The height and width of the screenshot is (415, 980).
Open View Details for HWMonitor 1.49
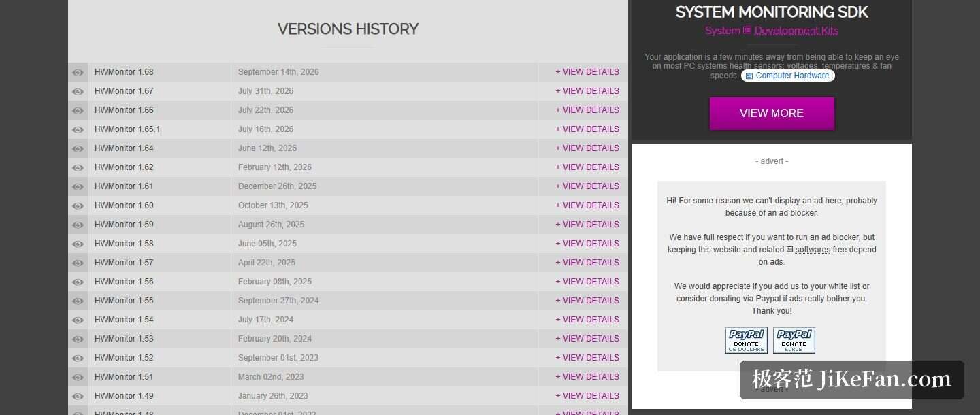(587, 396)
